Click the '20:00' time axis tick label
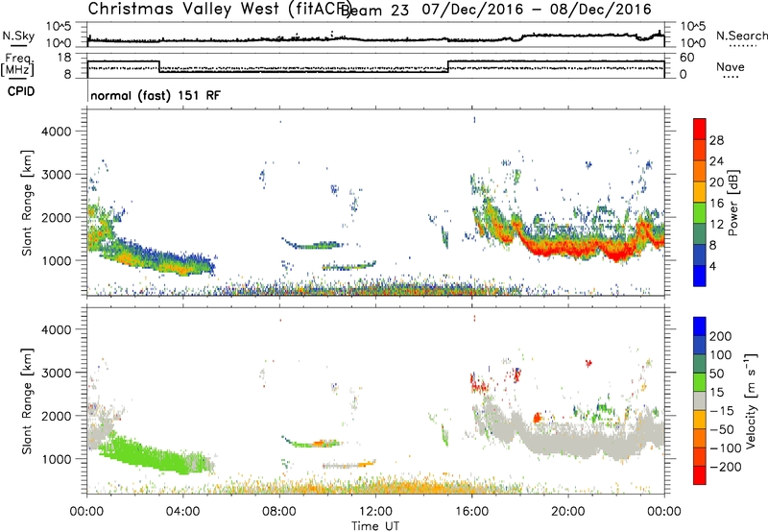The width and height of the screenshot is (768, 532). (x=567, y=512)
